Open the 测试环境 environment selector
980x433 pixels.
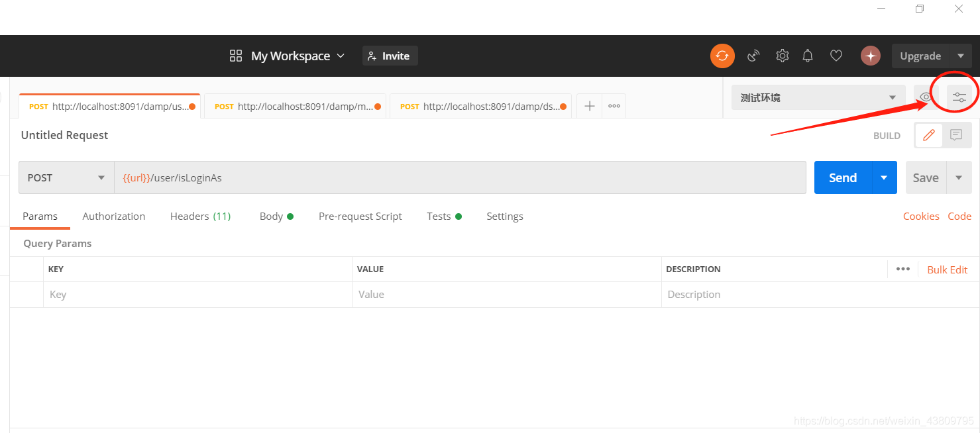click(x=818, y=97)
